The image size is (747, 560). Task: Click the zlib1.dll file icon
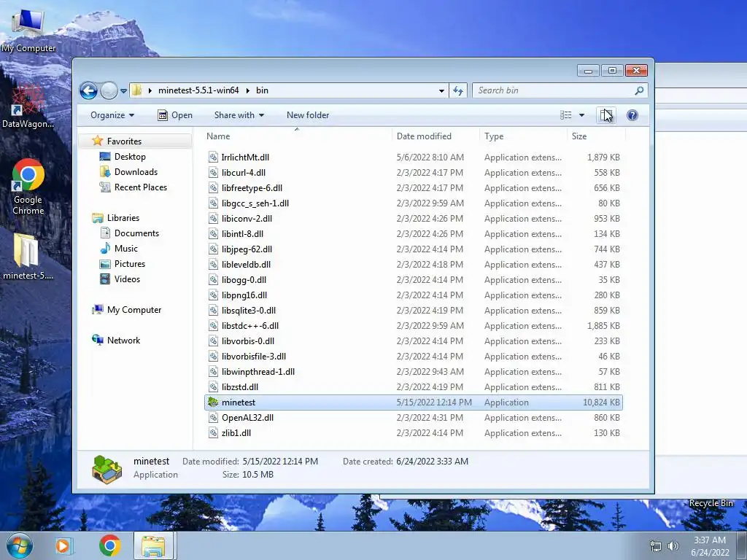213,433
